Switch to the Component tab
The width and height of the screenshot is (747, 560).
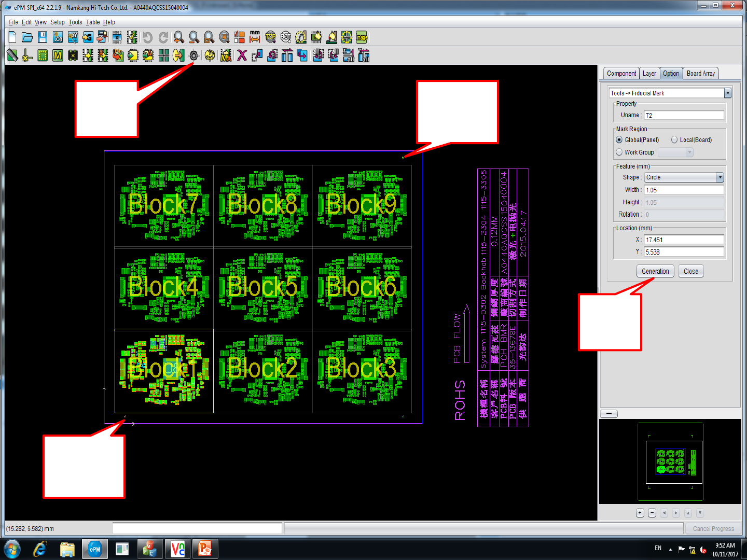(621, 74)
